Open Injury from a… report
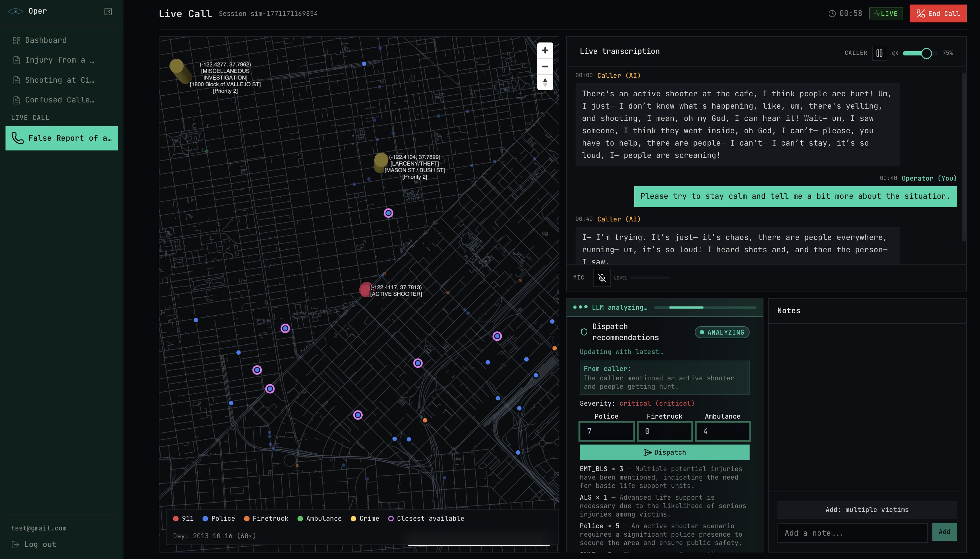Screen dimensions: 980x559 [x=60, y=60]
